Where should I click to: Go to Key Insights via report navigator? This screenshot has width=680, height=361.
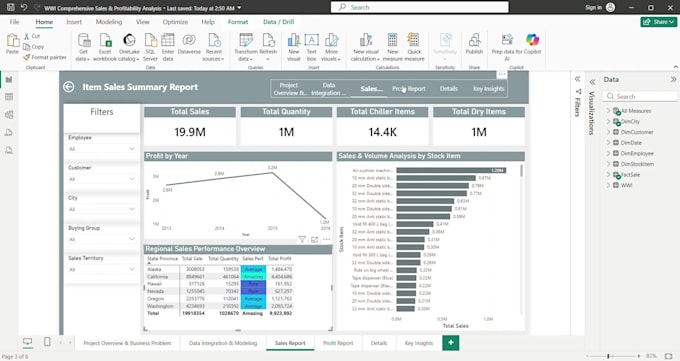coord(489,89)
